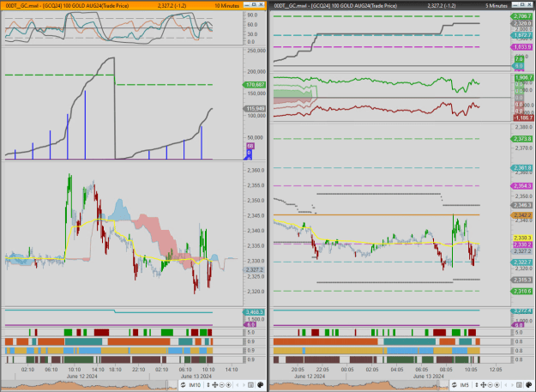Zoom out with minus icon in IM10 toolbar
This screenshot has height=392, width=536.
(221, 385)
